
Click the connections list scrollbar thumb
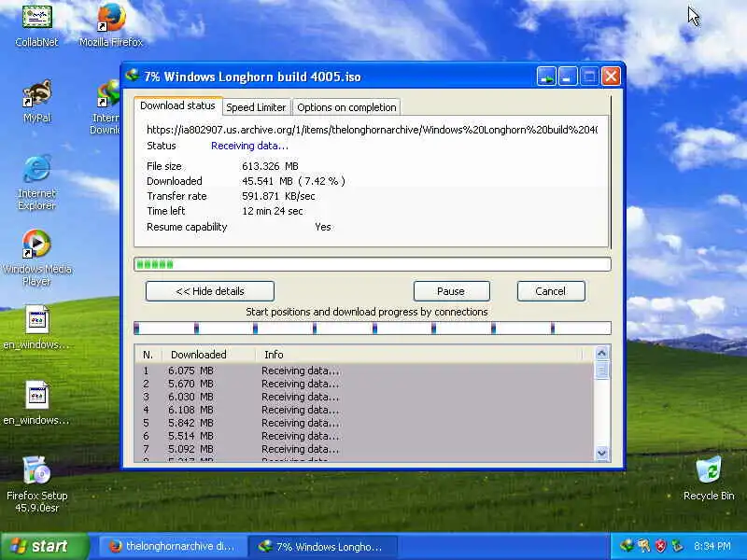pyautogui.click(x=601, y=370)
